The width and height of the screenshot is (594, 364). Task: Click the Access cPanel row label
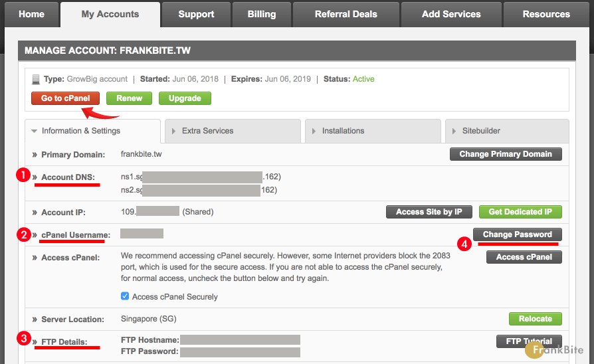point(70,258)
